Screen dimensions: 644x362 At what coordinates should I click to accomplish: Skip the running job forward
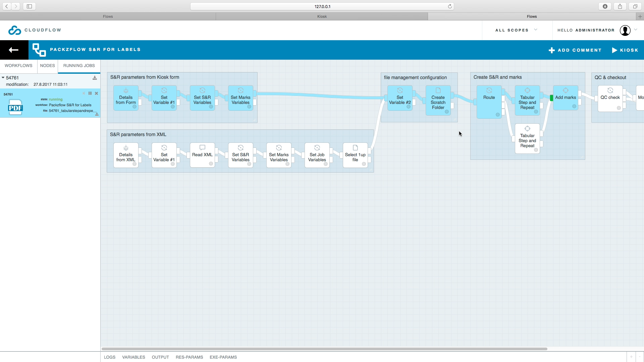click(84, 94)
